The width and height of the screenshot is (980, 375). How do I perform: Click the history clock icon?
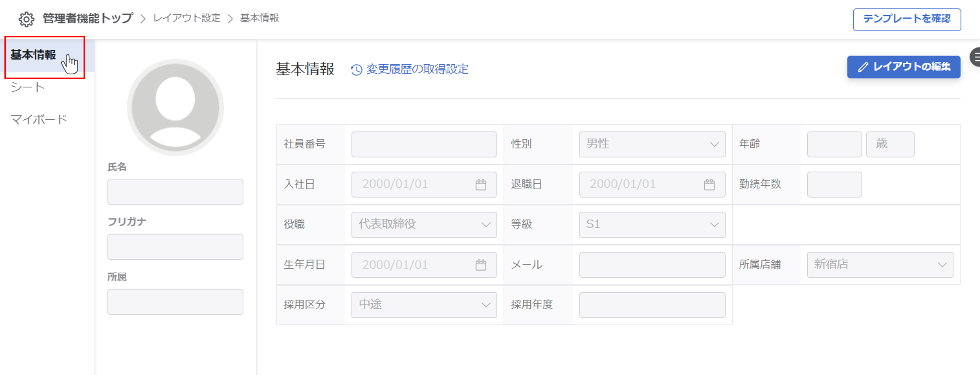pyautogui.click(x=356, y=70)
